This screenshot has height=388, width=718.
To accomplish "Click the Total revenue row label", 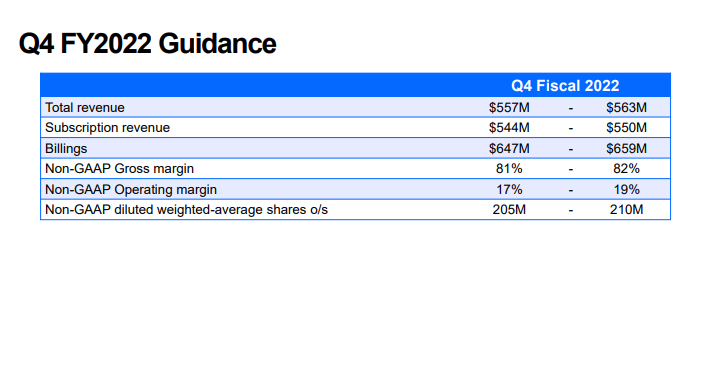I will point(85,108).
